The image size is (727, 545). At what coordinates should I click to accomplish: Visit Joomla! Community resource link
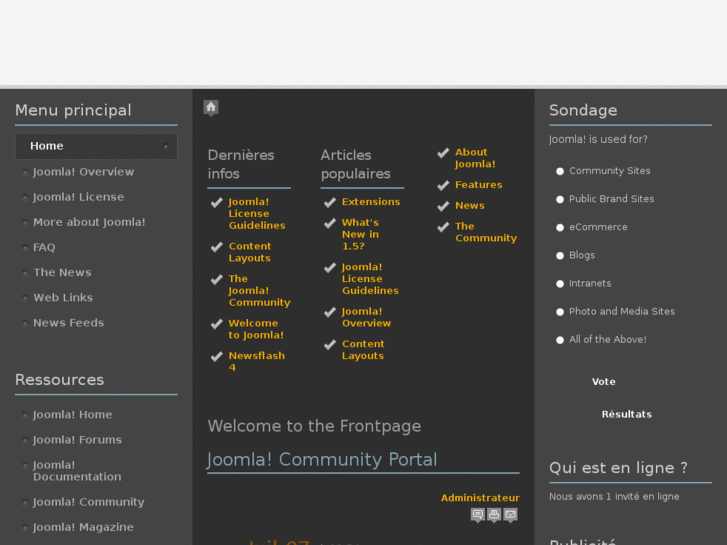coord(89,502)
